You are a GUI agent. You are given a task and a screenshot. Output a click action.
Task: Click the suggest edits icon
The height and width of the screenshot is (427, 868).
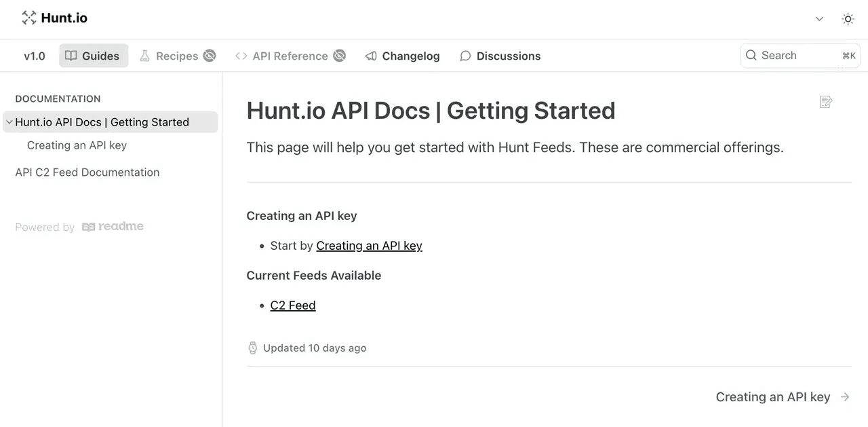(x=826, y=102)
